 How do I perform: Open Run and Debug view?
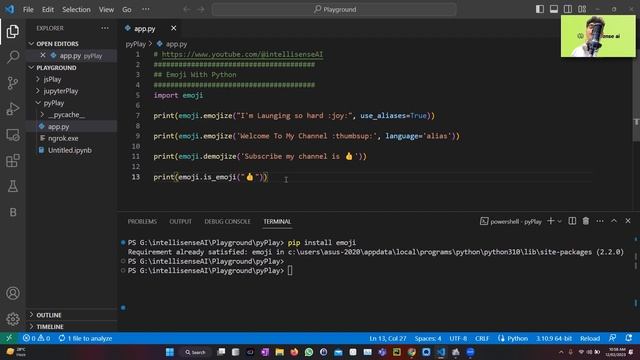[13, 109]
